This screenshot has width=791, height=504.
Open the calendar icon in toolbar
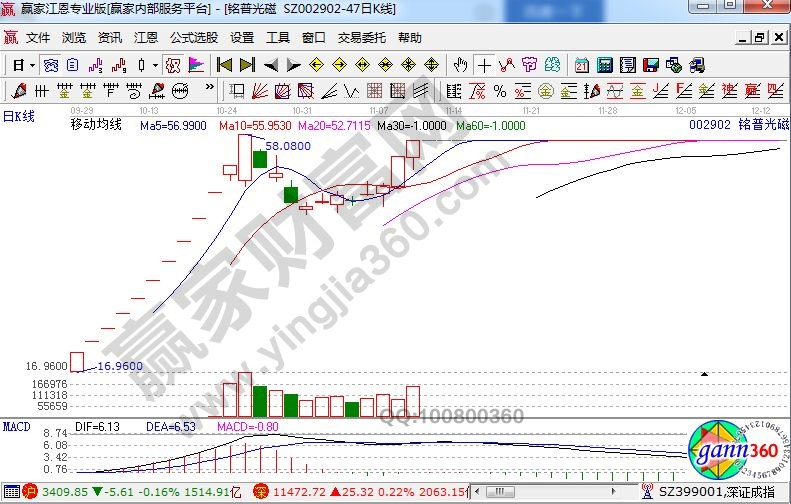[581, 65]
